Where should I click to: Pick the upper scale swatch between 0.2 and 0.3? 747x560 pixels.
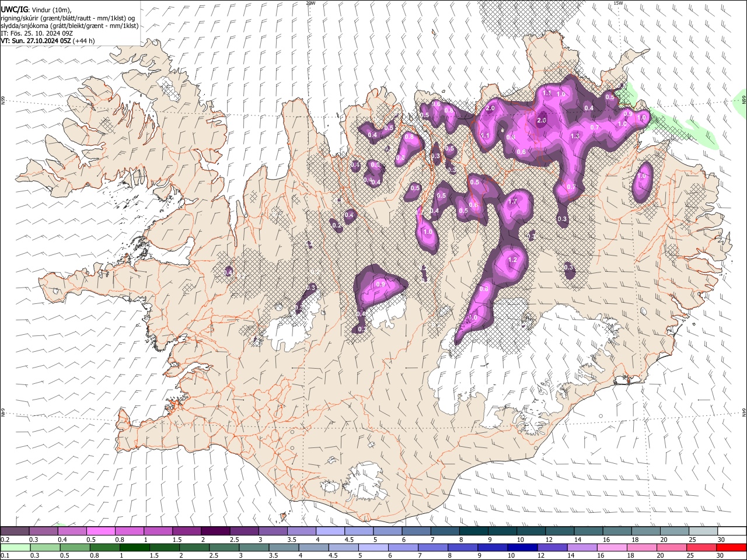click(15, 531)
